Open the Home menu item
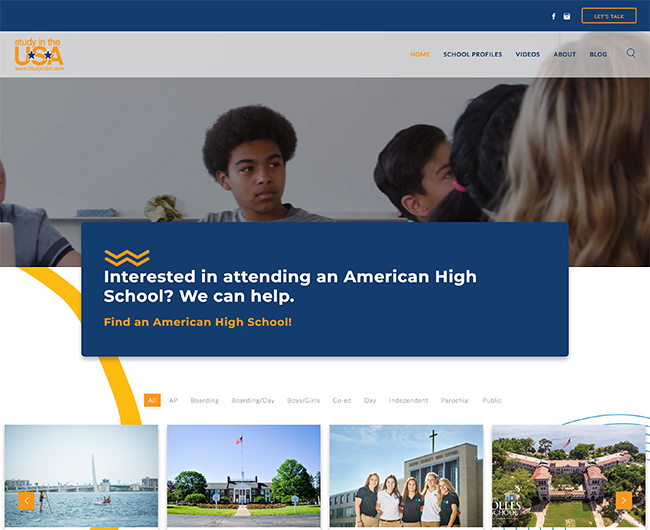 pyautogui.click(x=420, y=54)
